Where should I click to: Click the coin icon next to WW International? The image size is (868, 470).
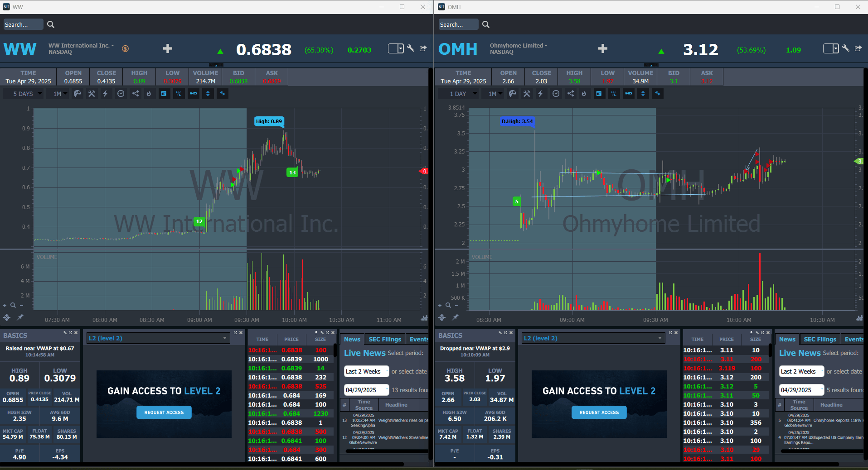(x=126, y=48)
